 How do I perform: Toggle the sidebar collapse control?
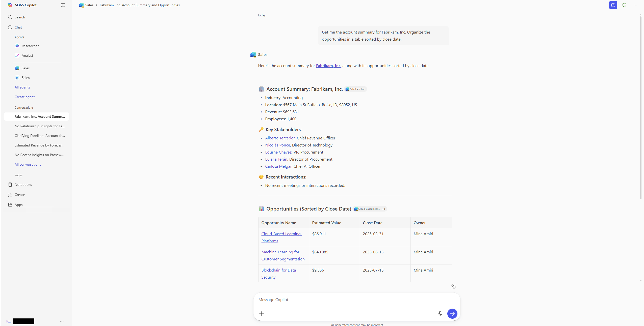coord(63,5)
